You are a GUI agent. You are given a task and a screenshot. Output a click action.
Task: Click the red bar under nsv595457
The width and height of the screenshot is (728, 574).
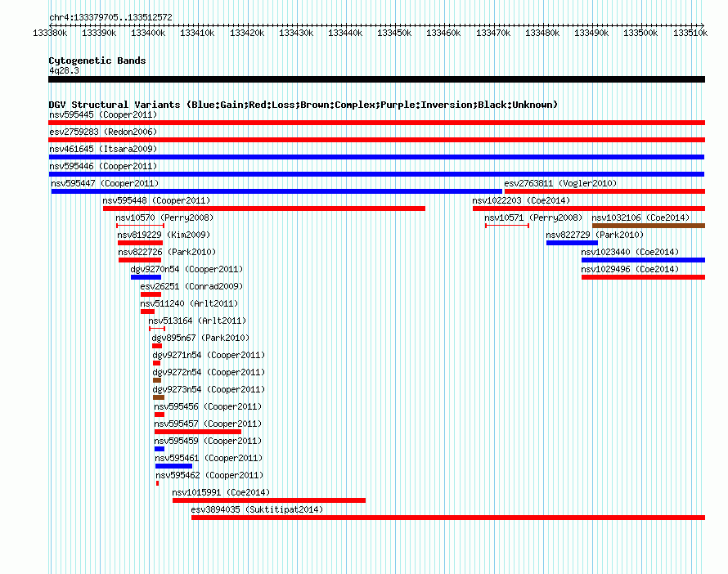[x=198, y=432]
